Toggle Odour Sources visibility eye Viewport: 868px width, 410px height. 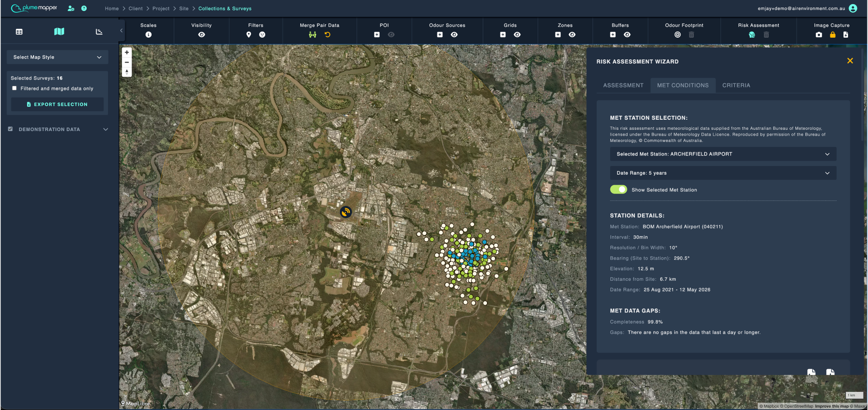(454, 35)
